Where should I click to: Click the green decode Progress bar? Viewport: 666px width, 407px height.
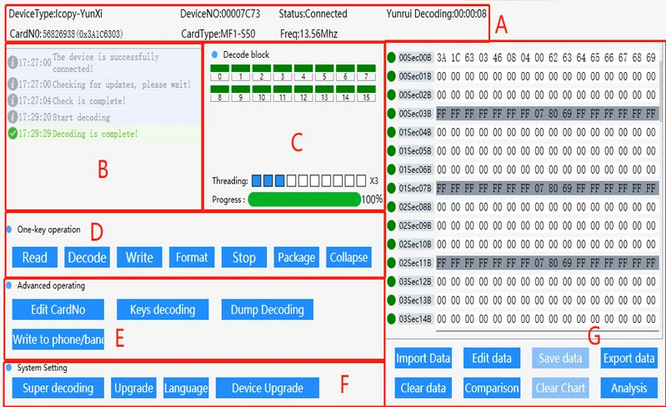click(303, 199)
